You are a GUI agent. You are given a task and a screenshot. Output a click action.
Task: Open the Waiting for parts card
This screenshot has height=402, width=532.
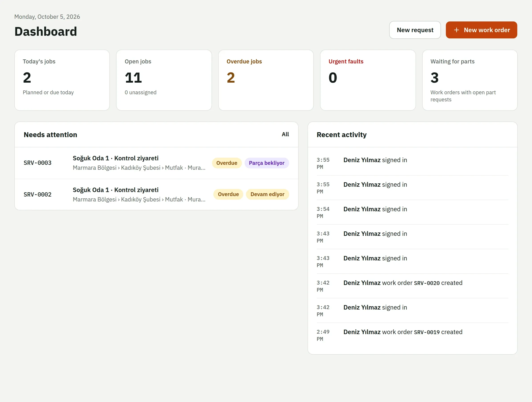pos(470,80)
